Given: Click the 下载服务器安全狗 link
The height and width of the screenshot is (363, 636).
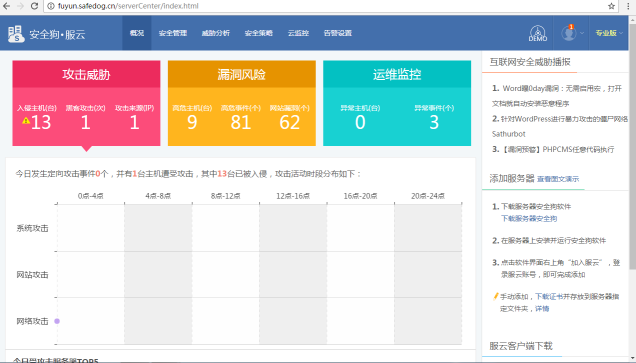Looking at the screenshot, I should pyautogui.click(x=529, y=219).
